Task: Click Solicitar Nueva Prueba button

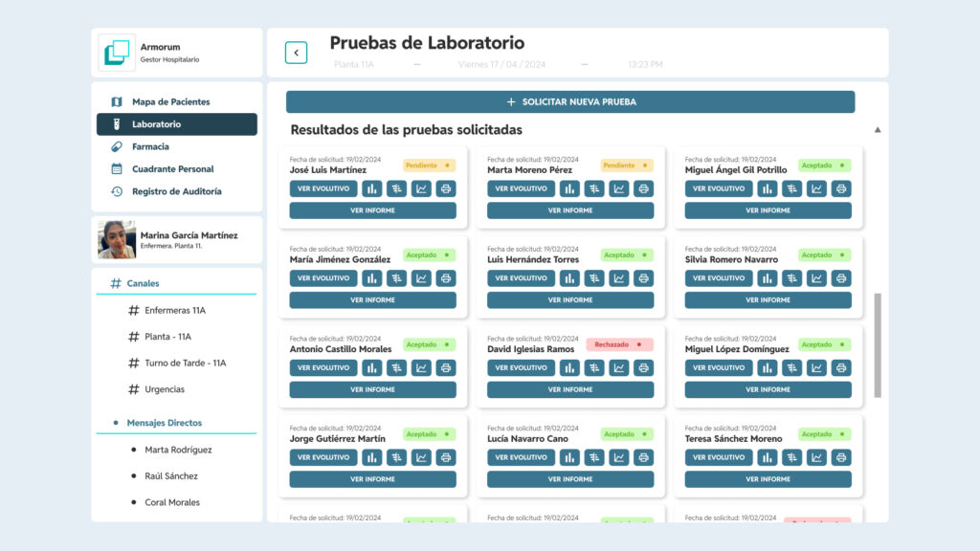Action: [570, 101]
